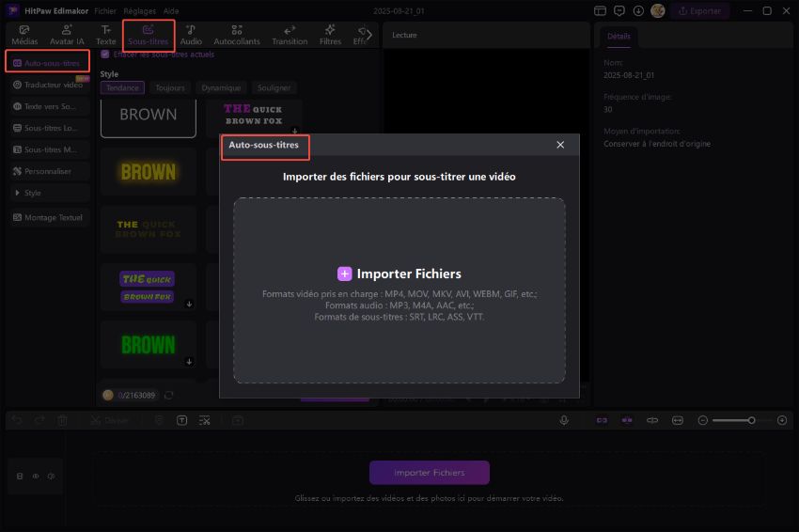Viewport: 799px width, 532px height.
Task: Click the purple Importer Fichiers timeline button
Action: (x=430, y=473)
